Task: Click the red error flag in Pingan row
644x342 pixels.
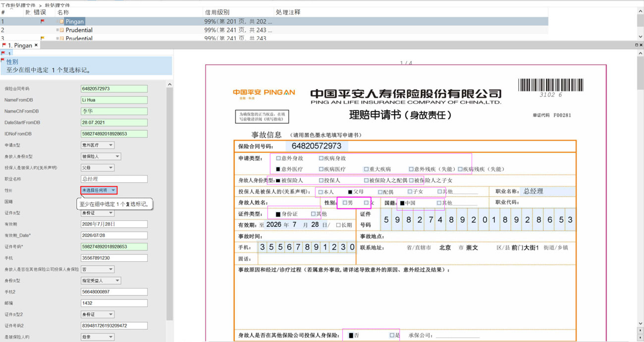Action: [43, 21]
